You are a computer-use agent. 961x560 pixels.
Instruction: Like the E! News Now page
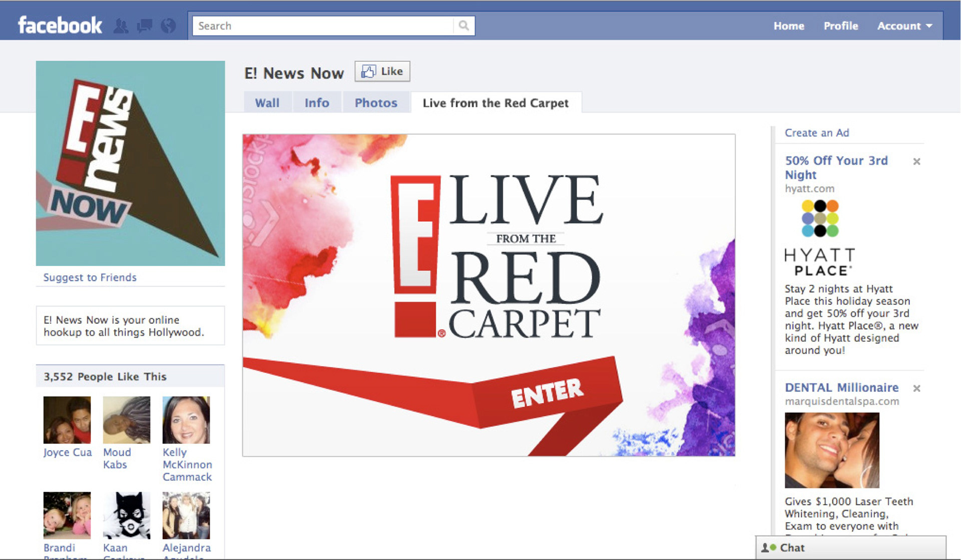(382, 72)
